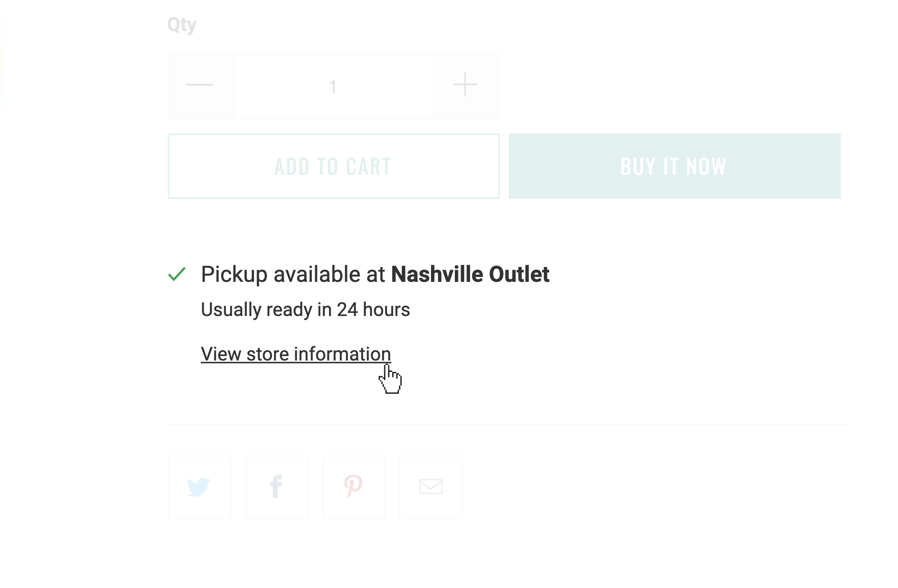Click Usually ready in 24 hours text
Image resolution: width=898 pixels, height=588 pixels.
coord(306,309)
